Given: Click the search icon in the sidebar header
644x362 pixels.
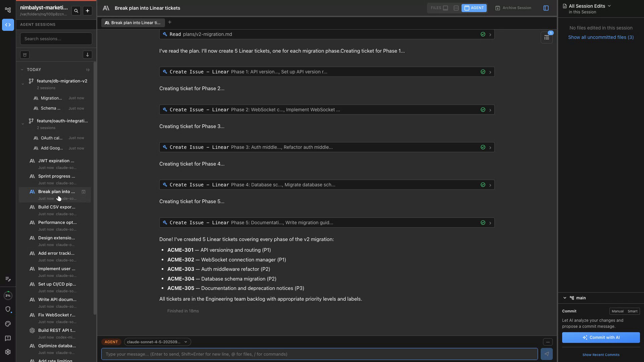Looking at the screenshot, I should click(76, 11).
